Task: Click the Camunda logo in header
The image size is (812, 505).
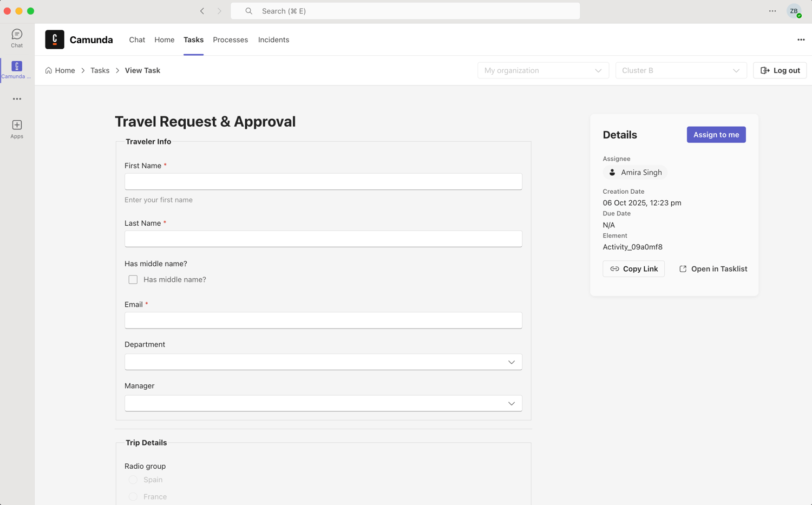Action: [55, 40]
